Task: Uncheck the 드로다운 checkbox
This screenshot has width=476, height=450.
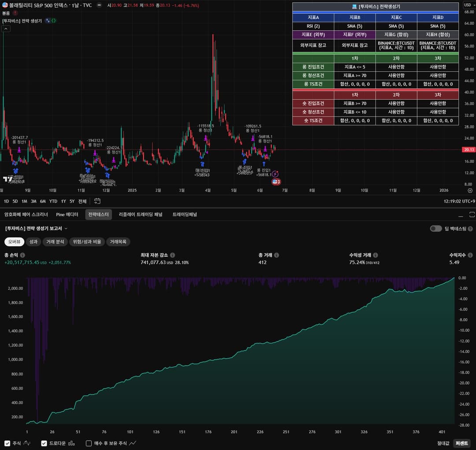Action: (x=44, y=444)
